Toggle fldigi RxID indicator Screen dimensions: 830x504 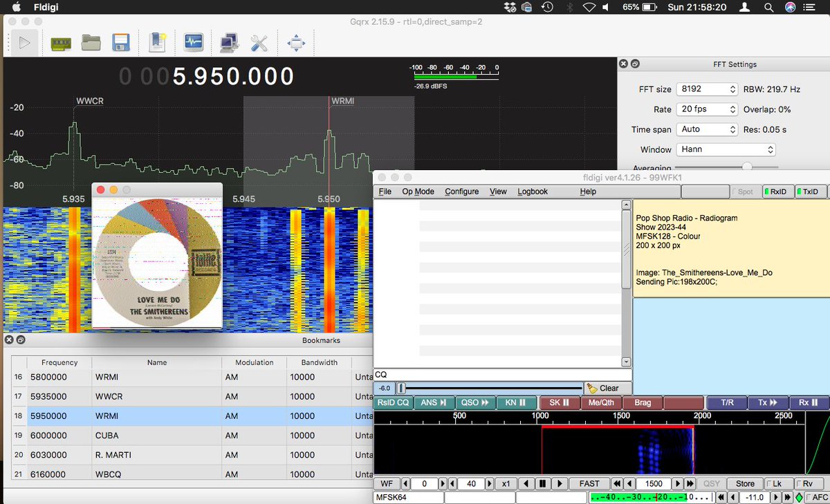[777, 192]
